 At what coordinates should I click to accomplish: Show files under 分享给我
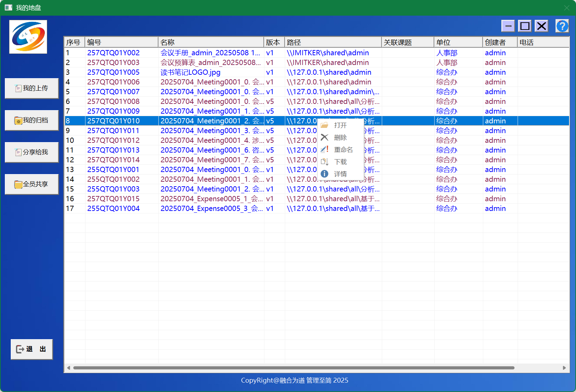coord(32,152)
